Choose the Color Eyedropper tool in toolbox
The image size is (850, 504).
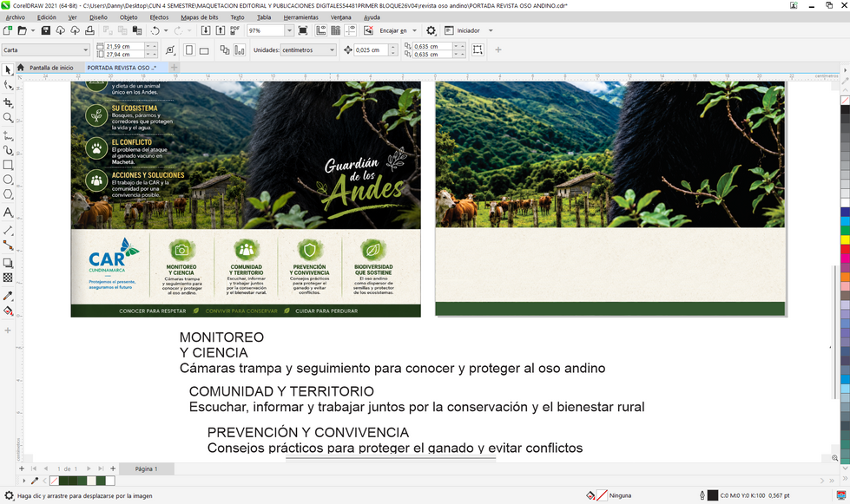point(8,296)
